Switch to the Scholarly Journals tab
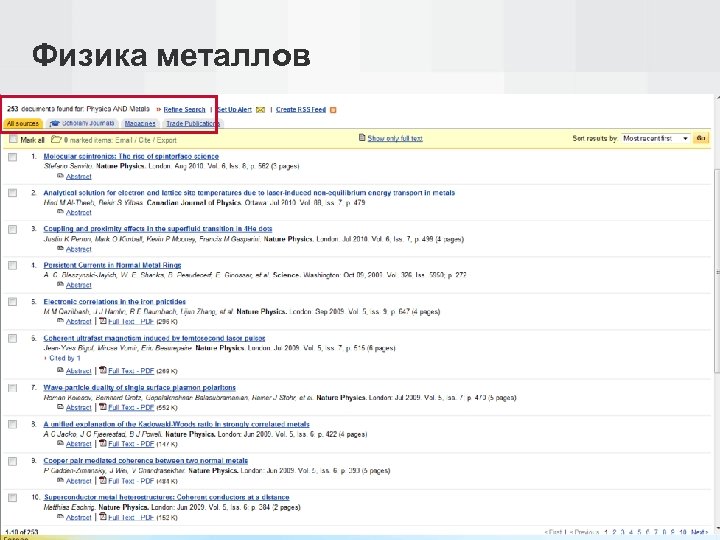Screen dimensions: 720x540 coord(82,124)
